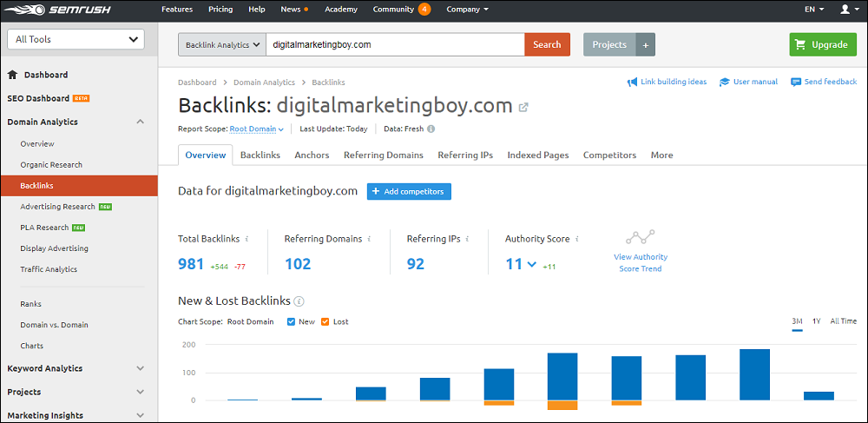Click the Projects button
The height and width of the screenshot is (423, 868).
point(609,45)
